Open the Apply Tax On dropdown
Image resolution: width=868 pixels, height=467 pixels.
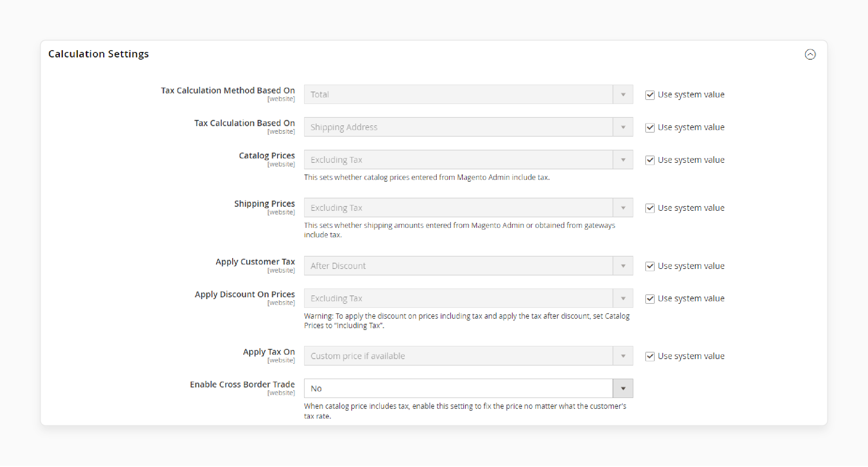468,356
